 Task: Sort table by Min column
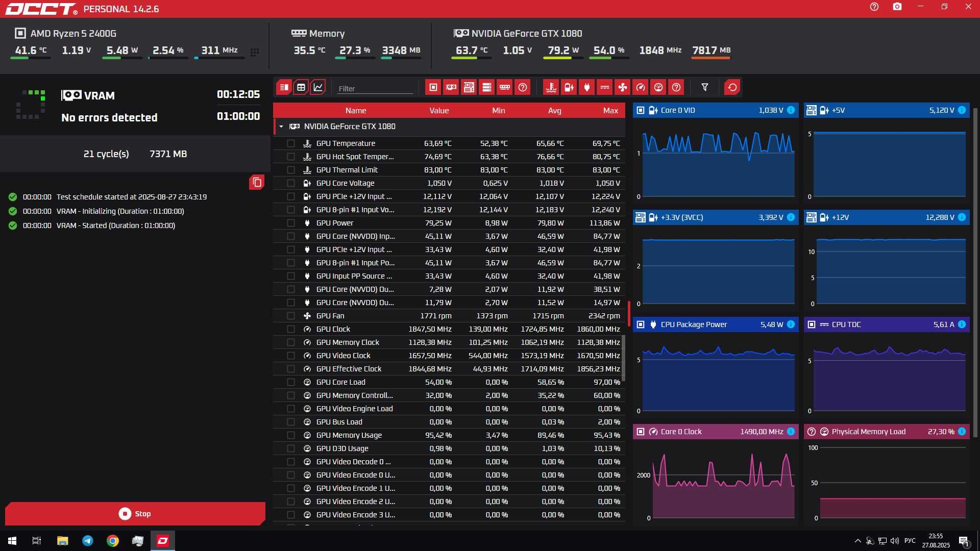pyautogui.click(x=499, y=111)
